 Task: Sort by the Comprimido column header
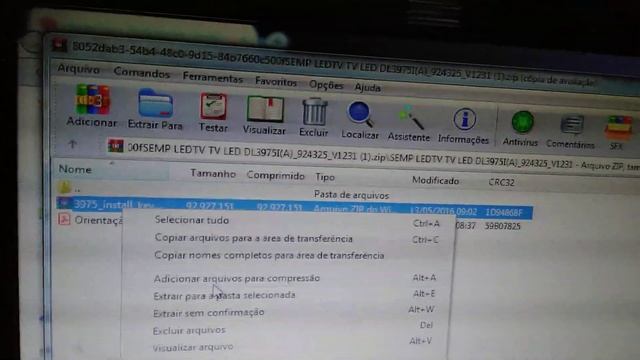(276, 176)
